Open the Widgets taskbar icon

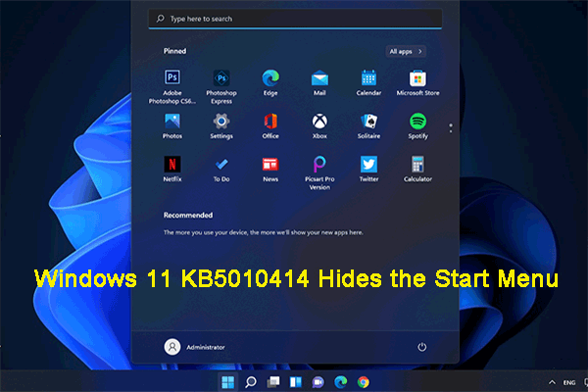point(296,382)
